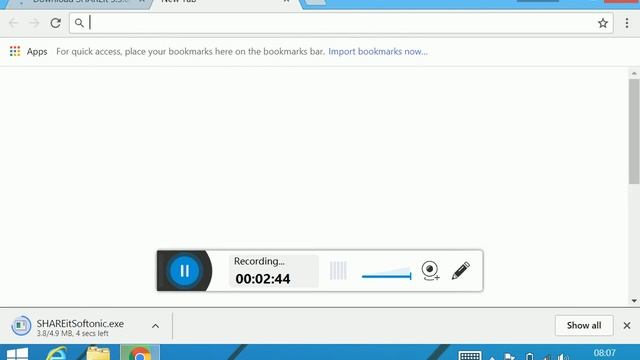
Task: Reload the page in Chrome
Action: pyautogui.click(x=56, y=23)
